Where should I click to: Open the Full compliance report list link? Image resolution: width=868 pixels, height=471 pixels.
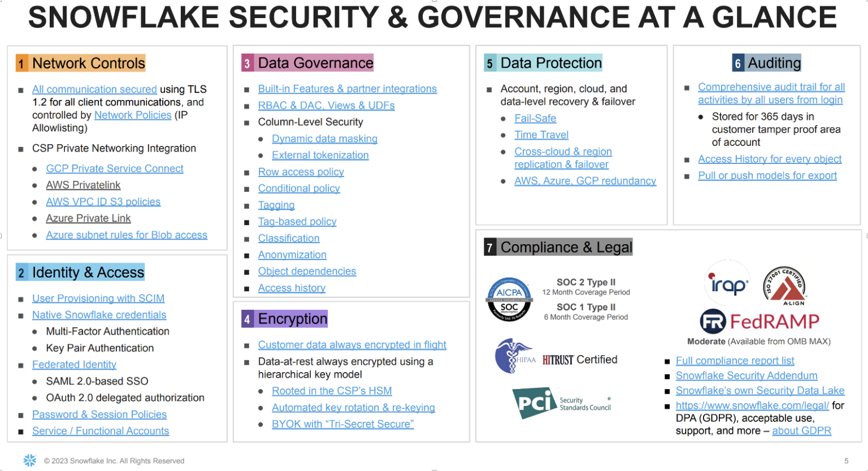click(x=735, y=361)
